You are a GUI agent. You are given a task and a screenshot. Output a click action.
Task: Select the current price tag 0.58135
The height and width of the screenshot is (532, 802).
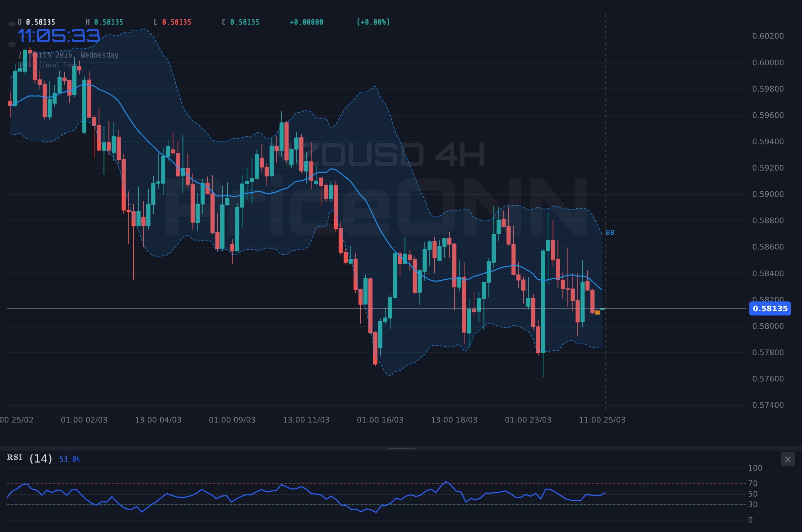click(x=770, y=308)
